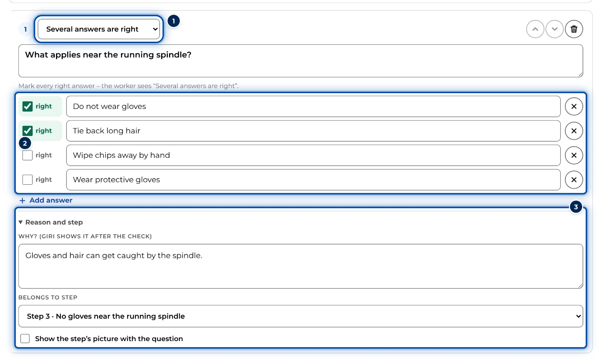This screenshot has height=364, width=601.
Task: Uncheck right for "Do not wear gloves"
Action: pyautogui.click(x=27, y=106)
